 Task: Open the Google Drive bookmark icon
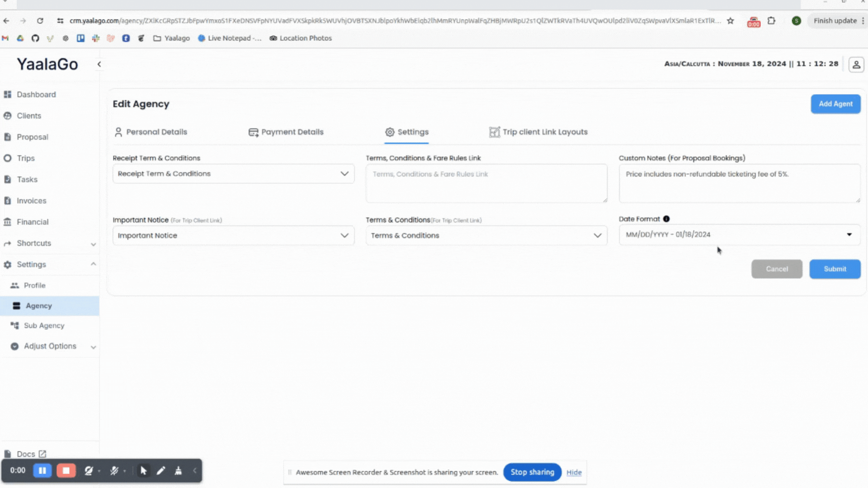(20, 38)
